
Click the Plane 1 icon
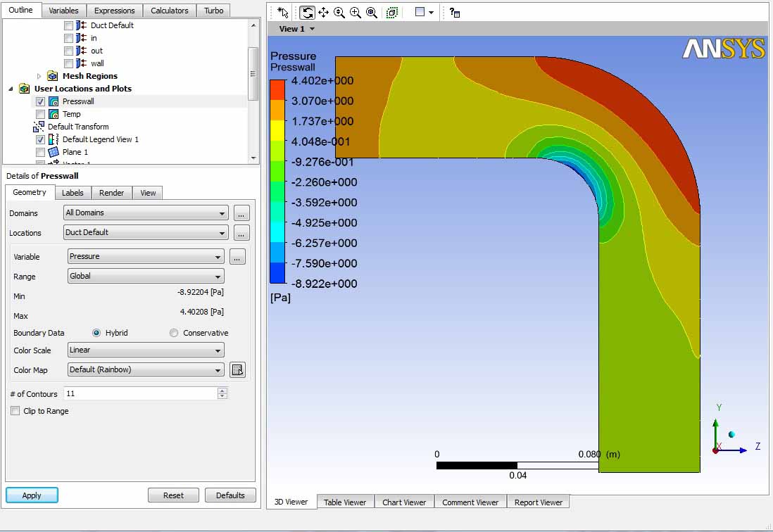click(54, 152)
